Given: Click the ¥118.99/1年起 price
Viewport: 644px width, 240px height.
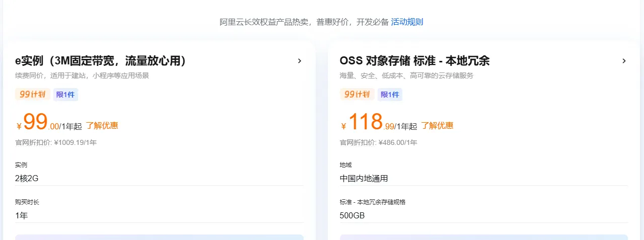Looking at the screenshot, I should click(379, 122).
